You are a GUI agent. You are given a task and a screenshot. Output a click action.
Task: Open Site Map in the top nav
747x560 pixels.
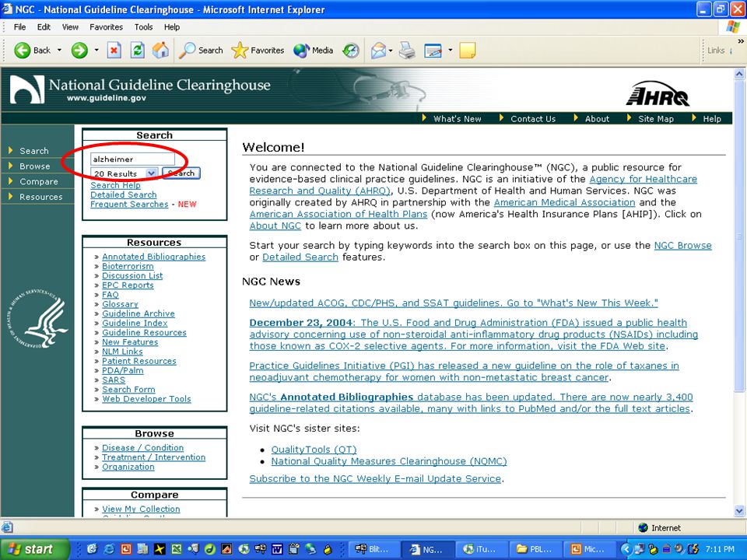click(656, 118)
